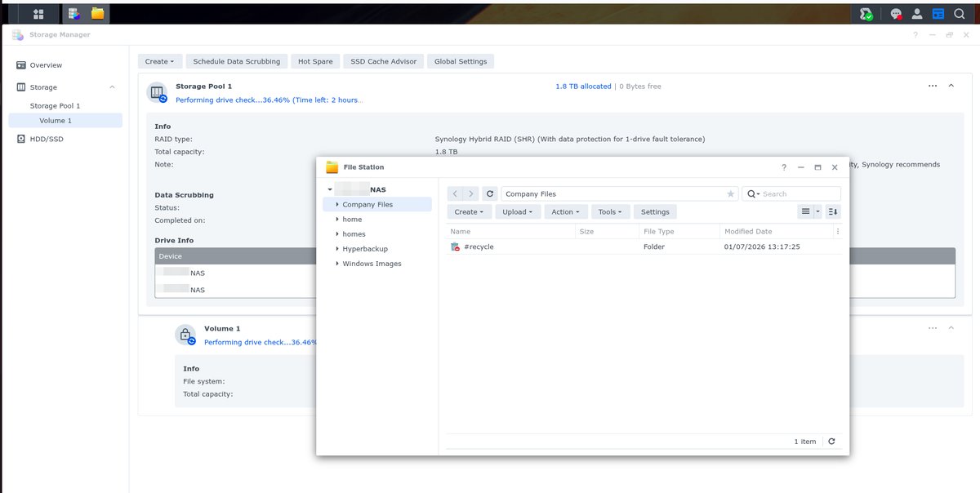Switch to Storage Manager in the taskbar
The image size is (980, 493).
click(74, 14)
